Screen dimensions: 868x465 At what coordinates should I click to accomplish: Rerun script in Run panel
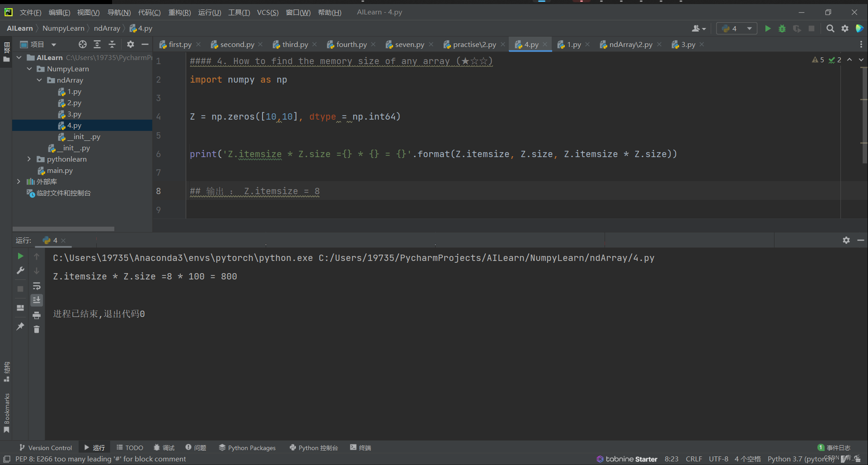coord(20,256)
